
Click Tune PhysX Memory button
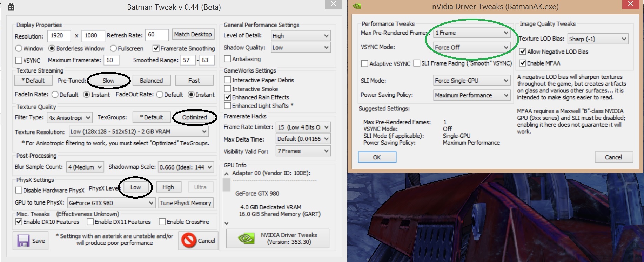point(186,203)
